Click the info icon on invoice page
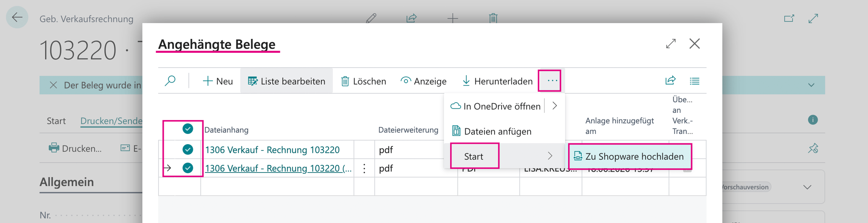This screenshot has width=868, height=223. click(813, 120)
